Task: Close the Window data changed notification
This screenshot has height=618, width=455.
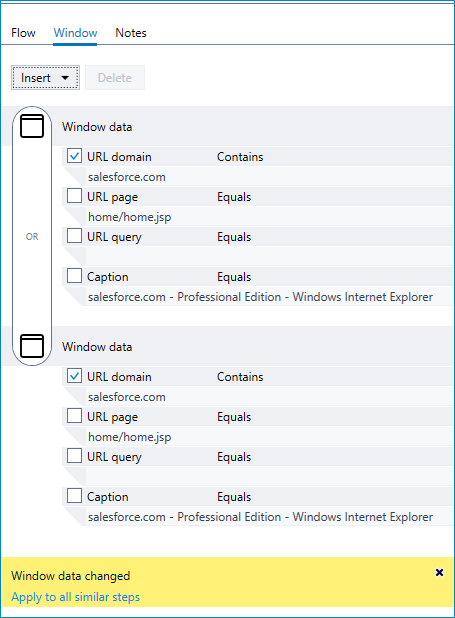Action: [x=439, y=572]
